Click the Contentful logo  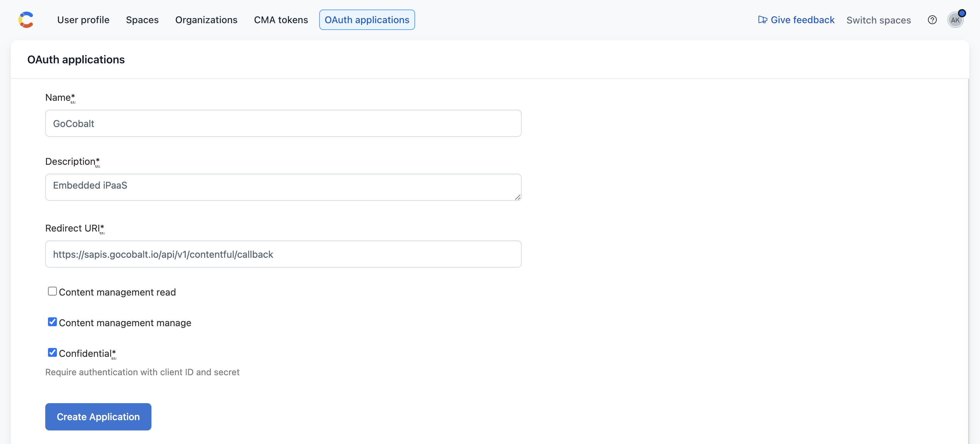coord(26,19)
